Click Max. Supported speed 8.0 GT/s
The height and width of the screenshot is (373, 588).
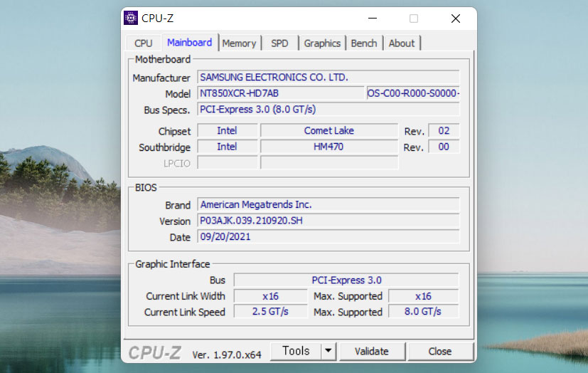pos(423,312)
